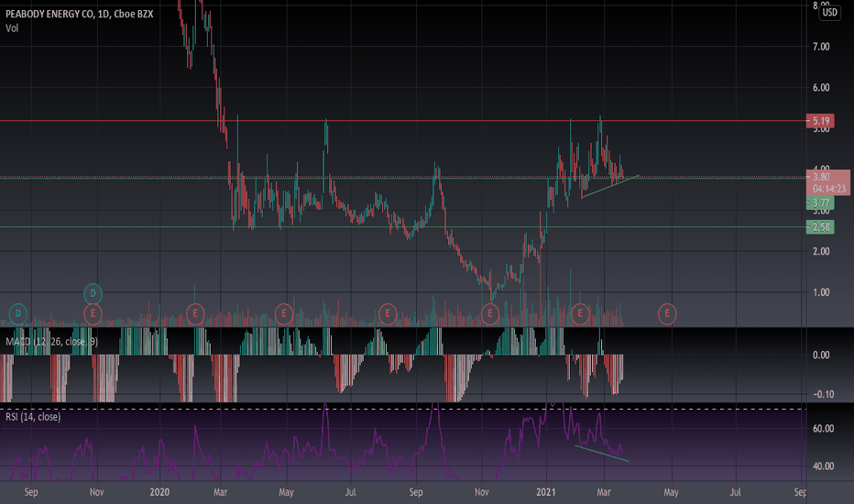The width and height of the screenshot is (854, 504).
Task: Open the RSI (14, close) legend
Action: [x=33, y=417]
